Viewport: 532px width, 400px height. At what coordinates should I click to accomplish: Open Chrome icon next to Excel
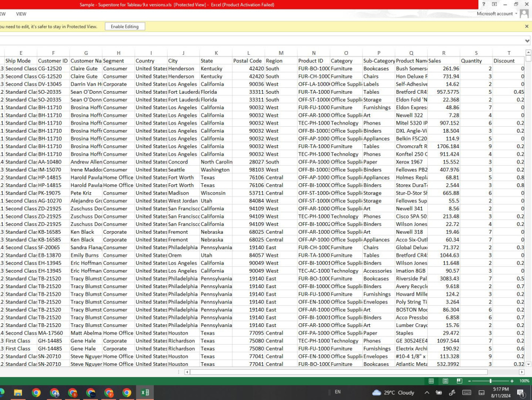(127, 393)
